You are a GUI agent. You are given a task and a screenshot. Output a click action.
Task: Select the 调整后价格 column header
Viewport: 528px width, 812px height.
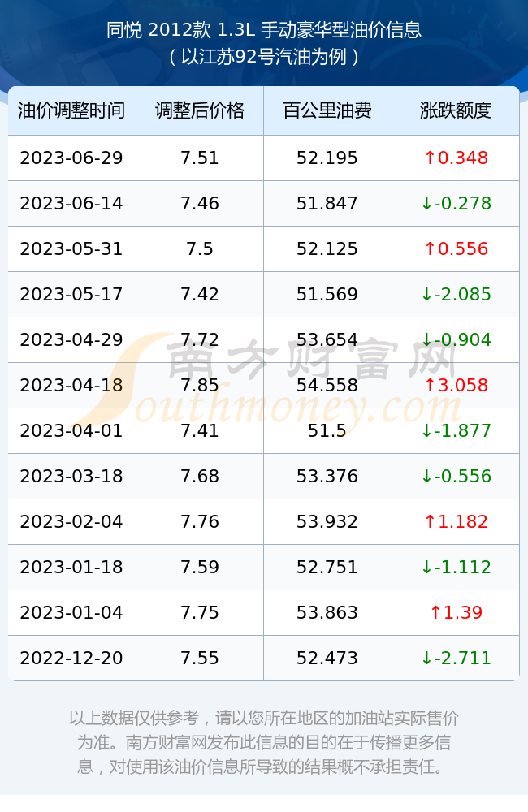click(x=200, y=110)
